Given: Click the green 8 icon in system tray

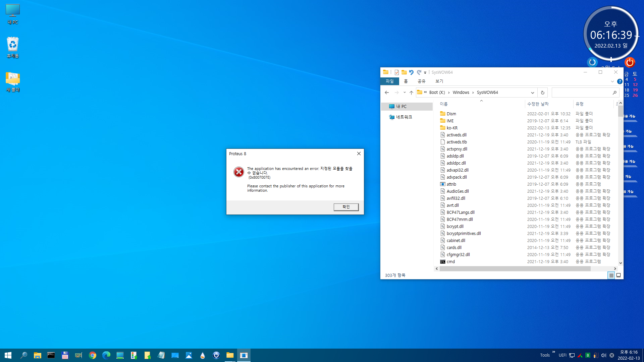Looking at the screenshot, I should pyautogui.click(x=587, y=355).
